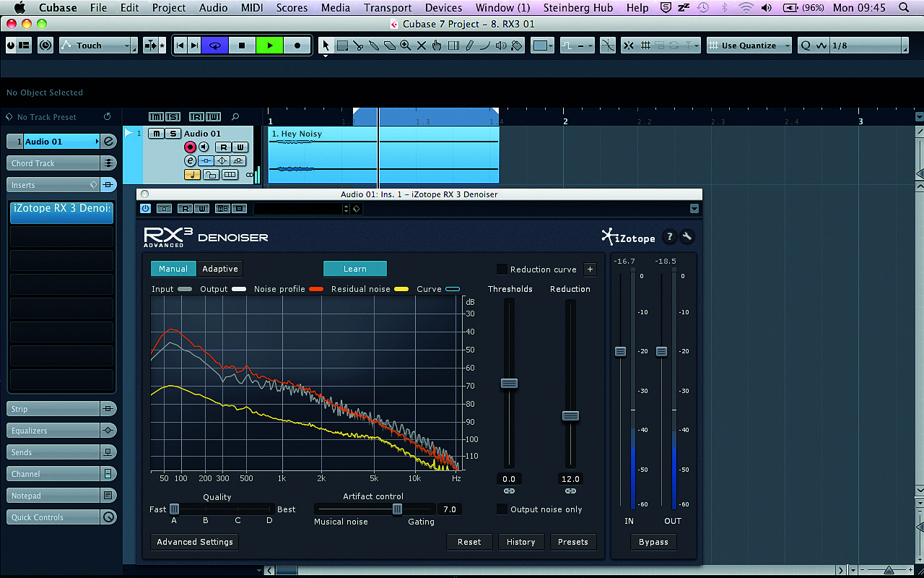Screen dimensions: 924x578
Task: Enable the Output noise only checkbox
Action: click(501, 509)
